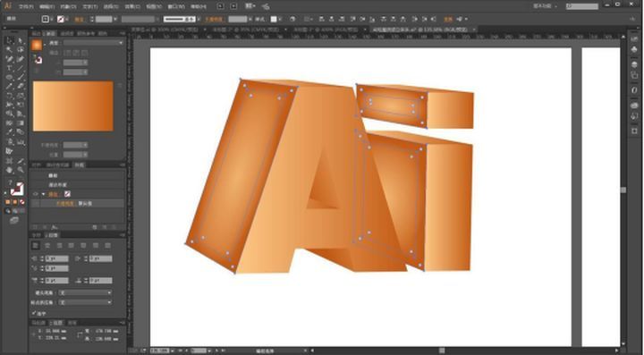Switch to the 字符 panel tab
This screenshot has height=355, width=644.
37,235
